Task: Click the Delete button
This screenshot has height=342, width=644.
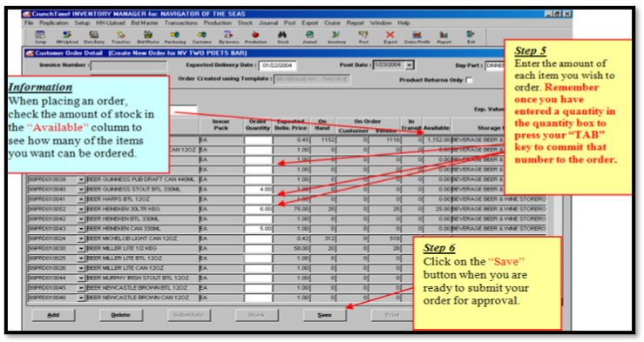Action: (x=121, y=315)
